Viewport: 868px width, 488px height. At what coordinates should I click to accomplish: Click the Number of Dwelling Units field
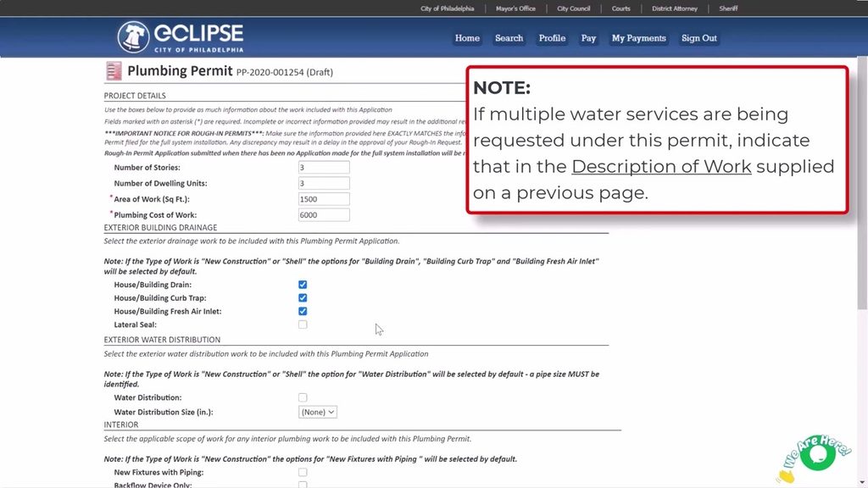click(324, 183)
